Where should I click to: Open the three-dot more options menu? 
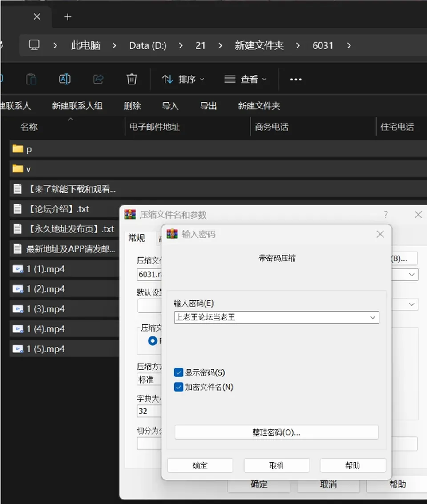tap(296, 80)
